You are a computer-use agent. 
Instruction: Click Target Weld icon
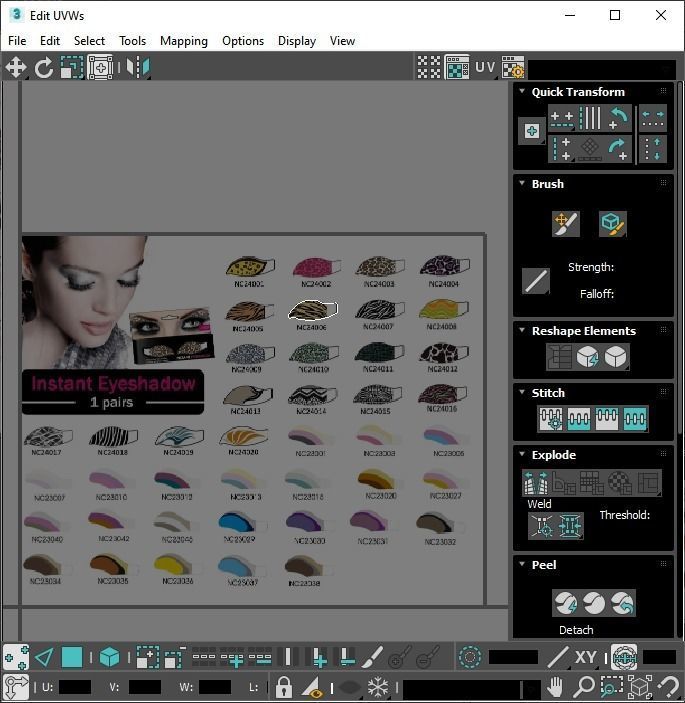click(x=542, y=525)
